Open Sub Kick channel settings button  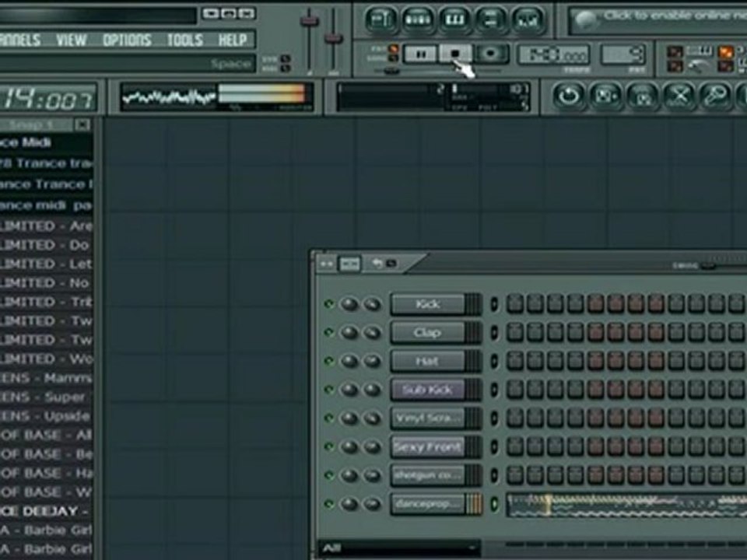[427, 390]
